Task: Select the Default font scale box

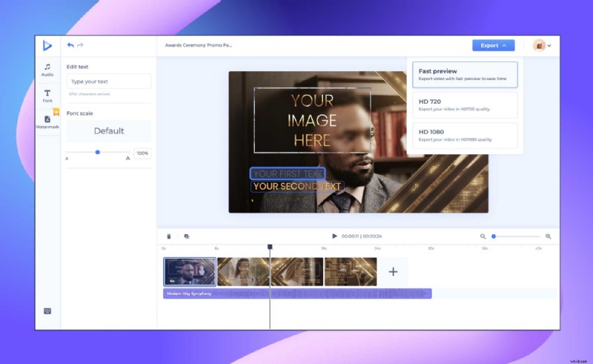Action: pos(109,131)
